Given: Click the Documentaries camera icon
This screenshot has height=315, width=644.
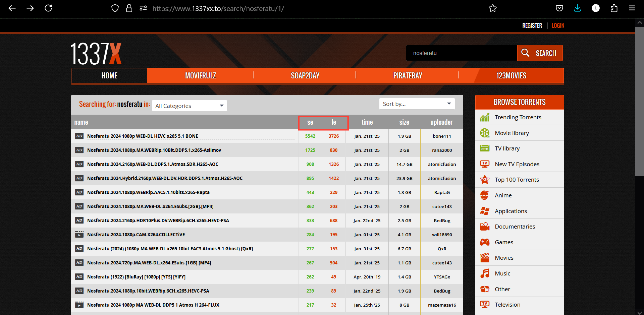Looking at the screenshot, I should pyautogui.click(x=485, y=227).
